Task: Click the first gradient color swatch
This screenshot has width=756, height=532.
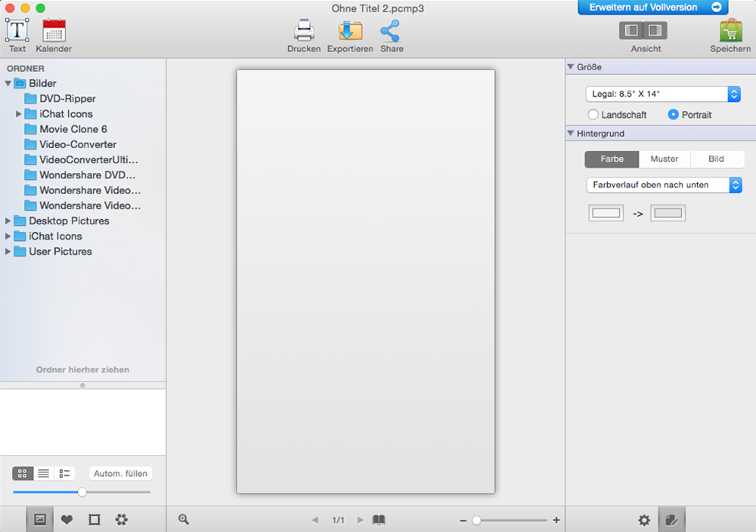Action: (x=606, y=213)
